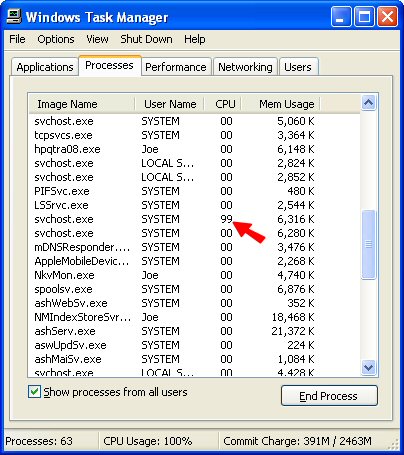404x455 pixels.
Task: Open the Options menu
Action: tap(56, 39)
